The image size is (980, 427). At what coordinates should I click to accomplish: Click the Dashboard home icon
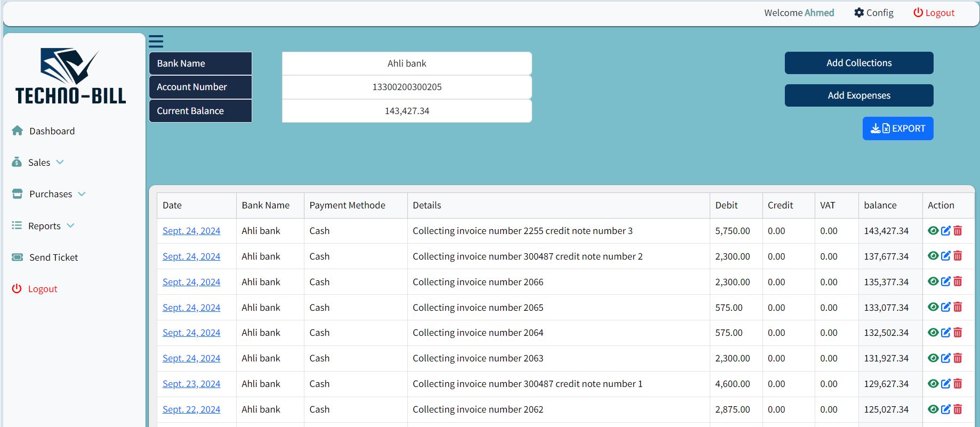[18, 131]
